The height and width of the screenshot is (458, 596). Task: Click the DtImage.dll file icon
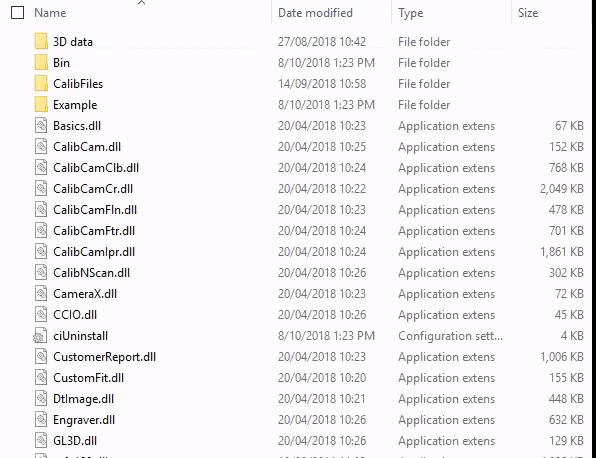[x=41, y=398]
